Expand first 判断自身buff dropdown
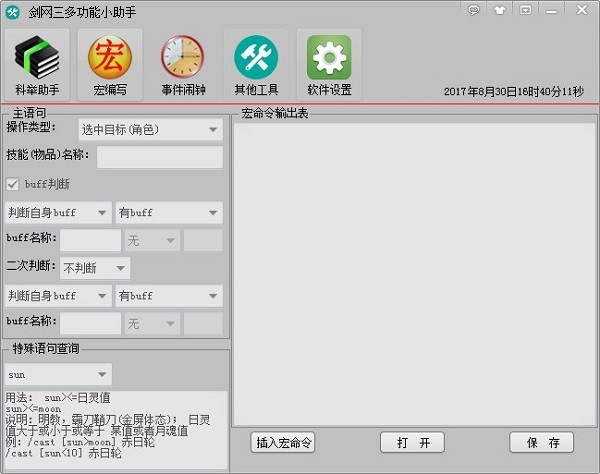This screenshot has height=474, width=600. tap(58, 213)
